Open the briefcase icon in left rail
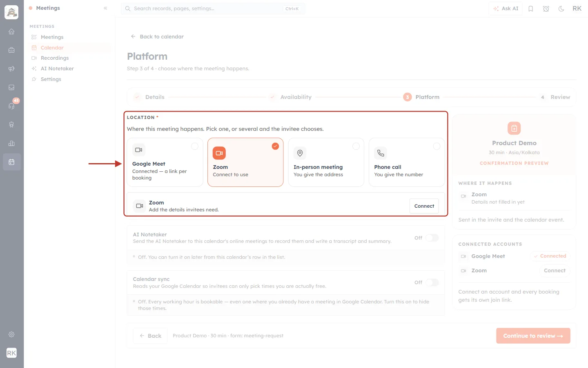 [11, 50]
